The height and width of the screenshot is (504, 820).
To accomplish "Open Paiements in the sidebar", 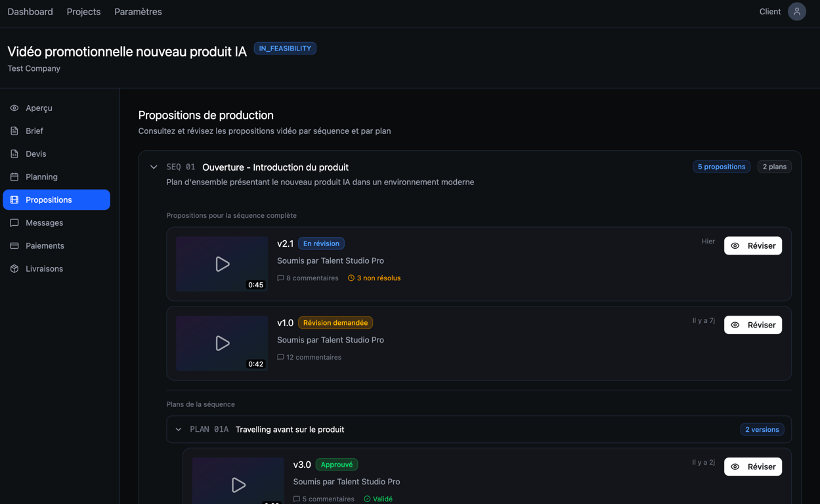I will [56, 245].
